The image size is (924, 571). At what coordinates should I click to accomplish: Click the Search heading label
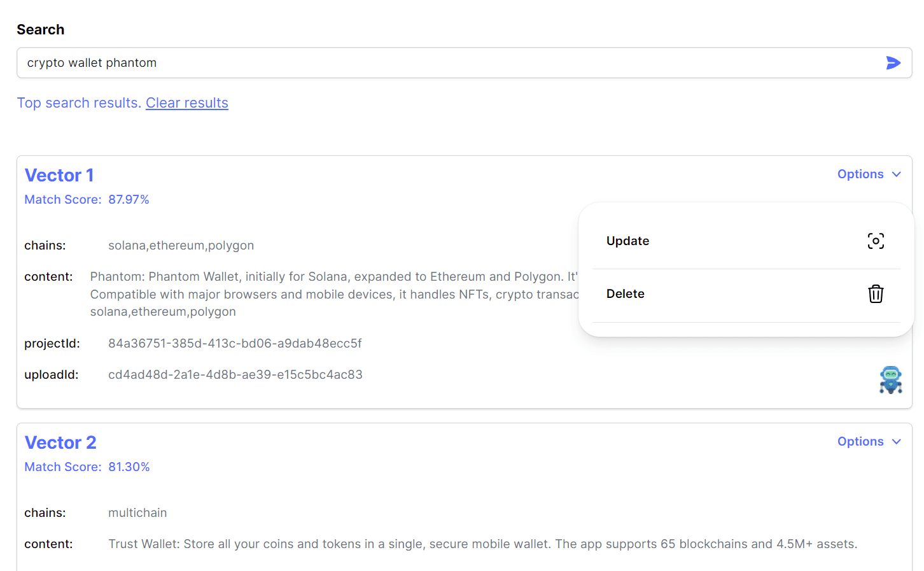tap(41, 30)
